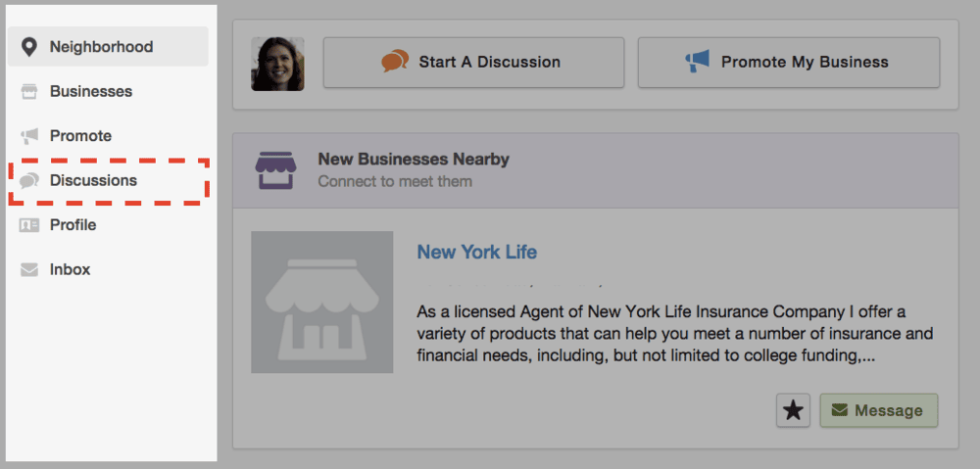Select Promote from the sidebar menu
Screen dimensions: 980x469
[80, 136]
